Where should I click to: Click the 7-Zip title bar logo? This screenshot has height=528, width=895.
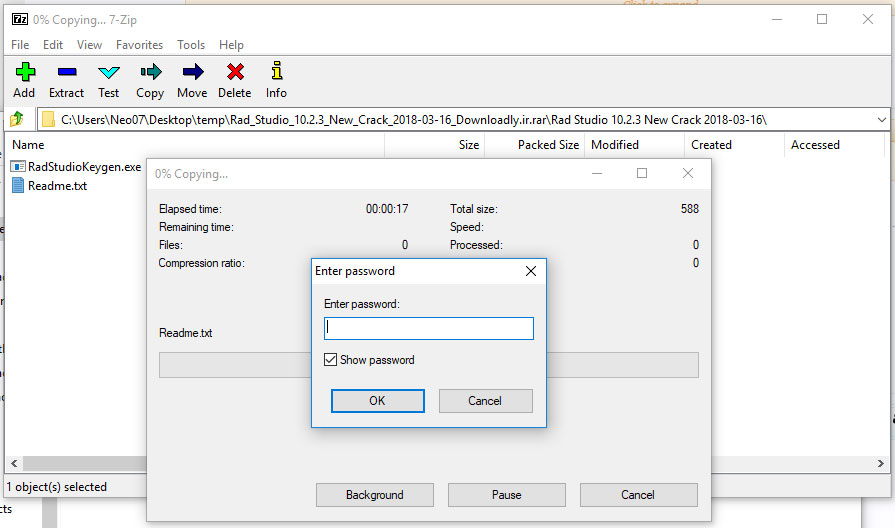19,19
